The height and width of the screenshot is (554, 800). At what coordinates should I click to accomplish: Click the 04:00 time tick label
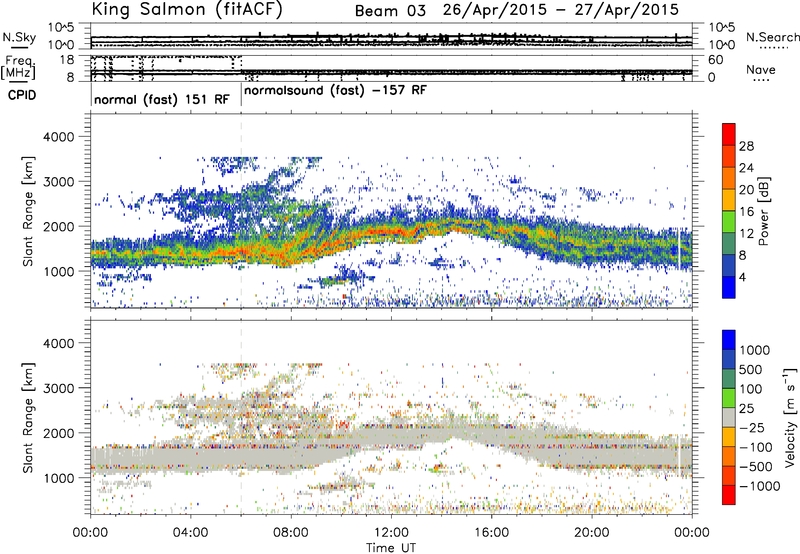[x=190, y=533]
